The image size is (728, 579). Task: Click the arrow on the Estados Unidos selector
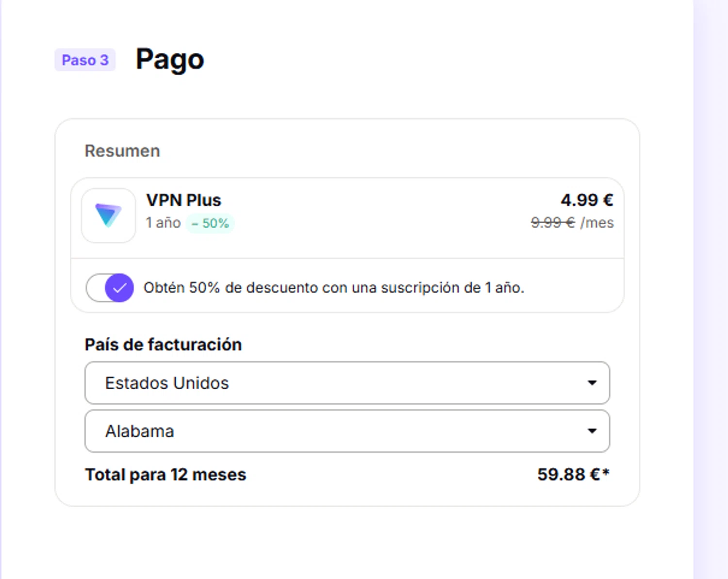click(592, 383)
